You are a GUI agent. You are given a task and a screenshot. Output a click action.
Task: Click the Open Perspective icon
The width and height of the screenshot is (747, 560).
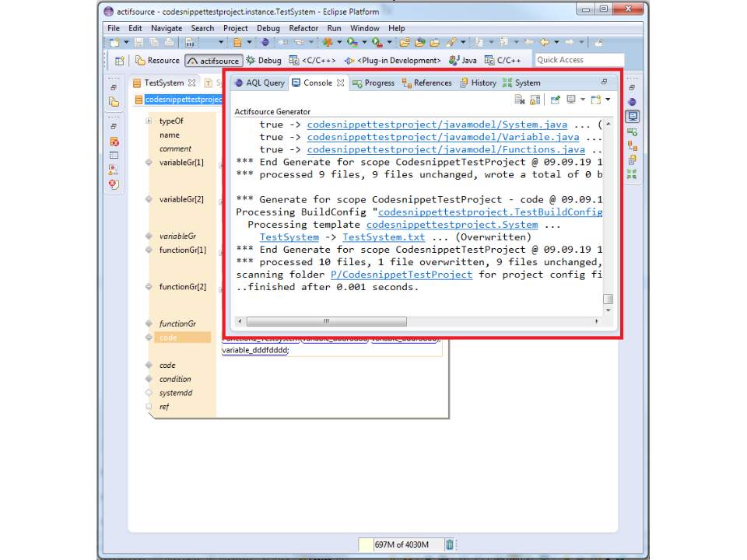click(x=120, y=61)
